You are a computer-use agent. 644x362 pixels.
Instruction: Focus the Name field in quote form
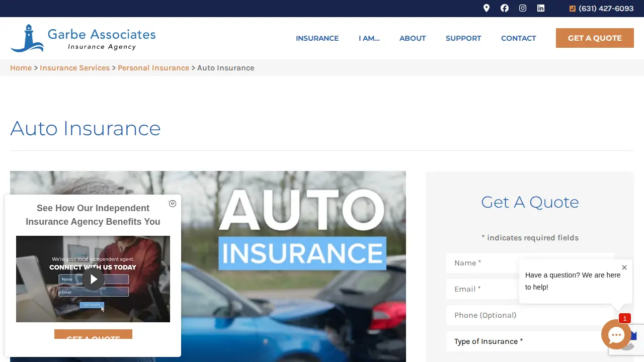point(530,263)
